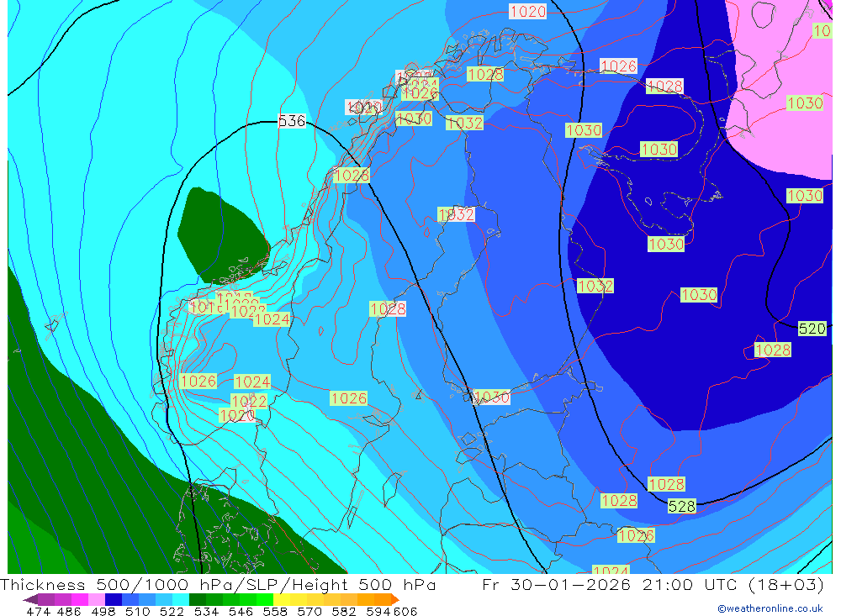
Task: Click the '570' legend value
Action: (309, 611)
